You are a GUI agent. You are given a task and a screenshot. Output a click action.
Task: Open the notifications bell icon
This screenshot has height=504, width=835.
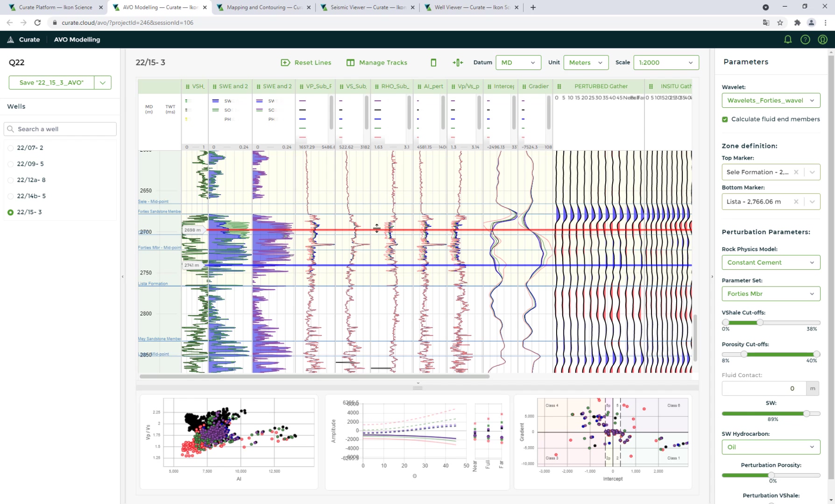(x=788, y=40)
